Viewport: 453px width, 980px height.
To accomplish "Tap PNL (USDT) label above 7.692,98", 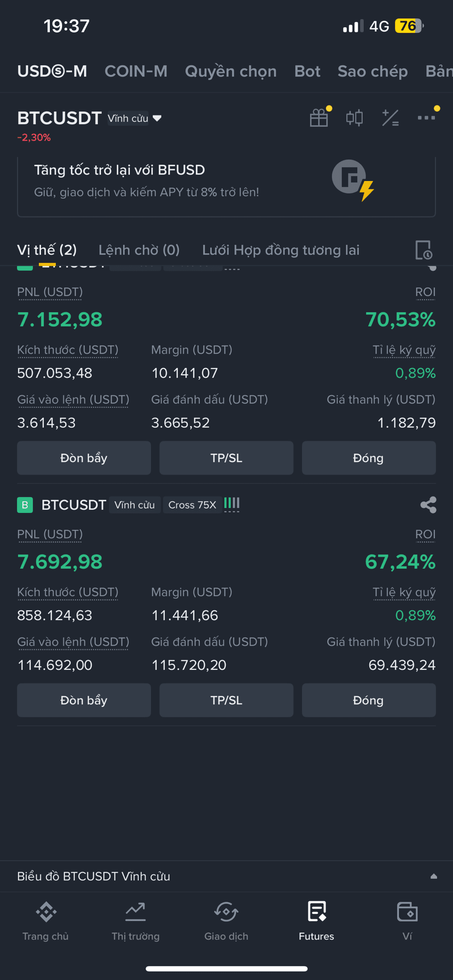I will tap(50, 534).
